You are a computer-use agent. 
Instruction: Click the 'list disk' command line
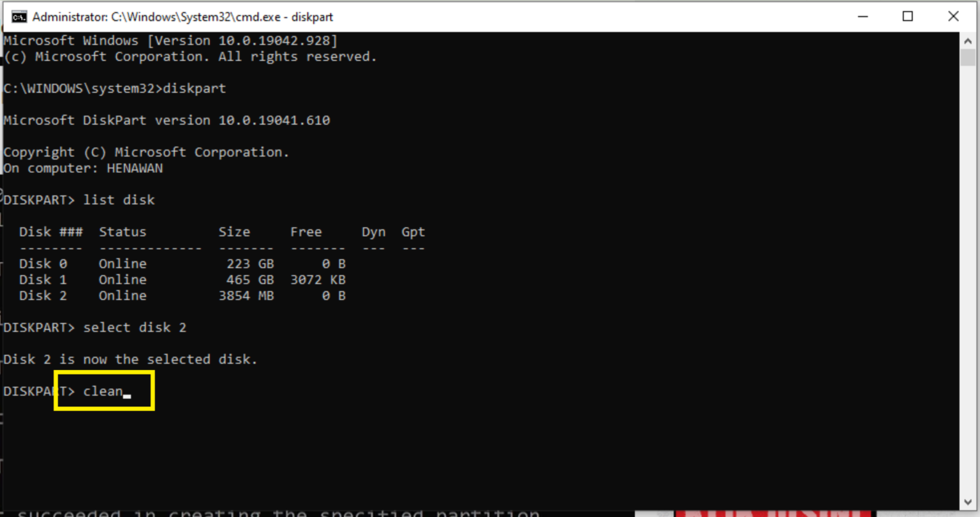point(79,200)
